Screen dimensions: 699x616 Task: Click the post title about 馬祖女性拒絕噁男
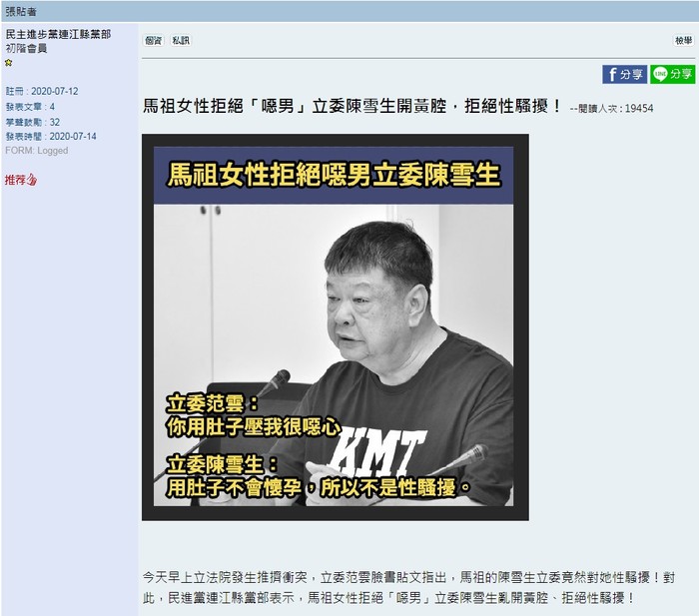click(x=351, y=107)
